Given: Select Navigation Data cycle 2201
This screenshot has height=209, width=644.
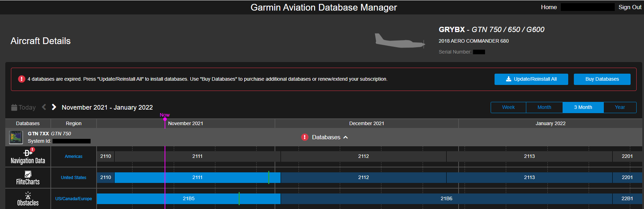Looking at the screenshot, I should (627, 156).
